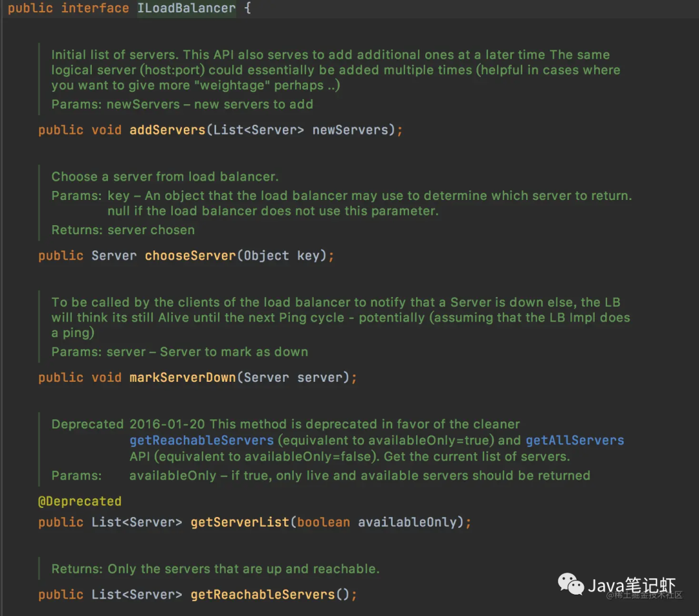This screenshot has height=616, width=699.
Task: Click the @Deprecated annotation
Action: tap(80, 501)
